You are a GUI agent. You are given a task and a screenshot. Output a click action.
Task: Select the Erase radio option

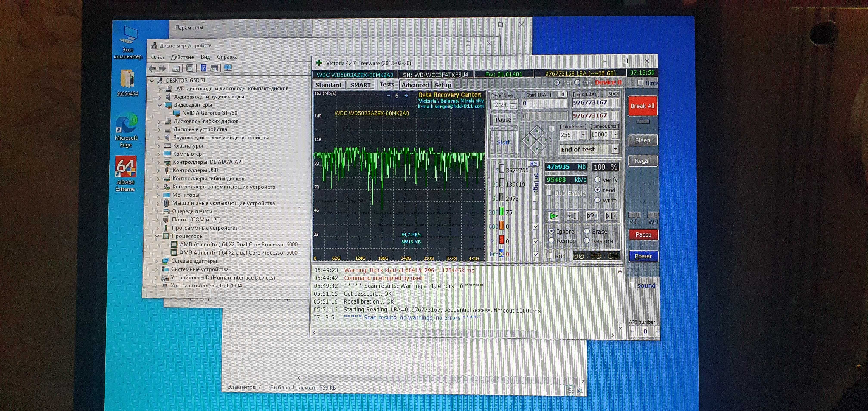(x=587, y=231)
